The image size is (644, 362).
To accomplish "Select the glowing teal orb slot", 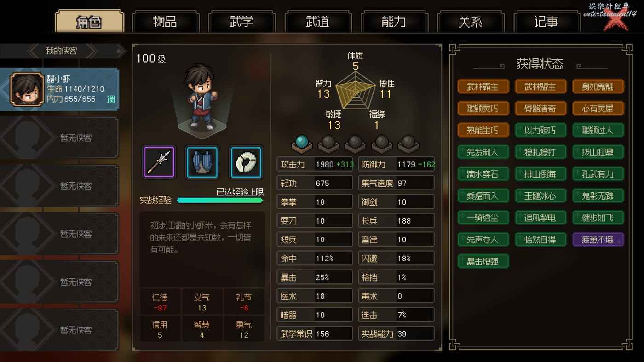I will click(x=302, y=143).
